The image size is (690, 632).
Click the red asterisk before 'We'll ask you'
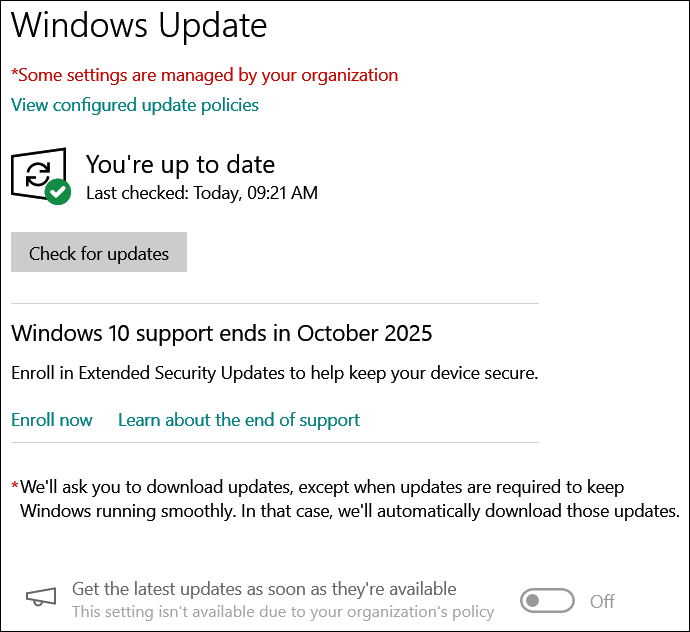pos(15,487)
